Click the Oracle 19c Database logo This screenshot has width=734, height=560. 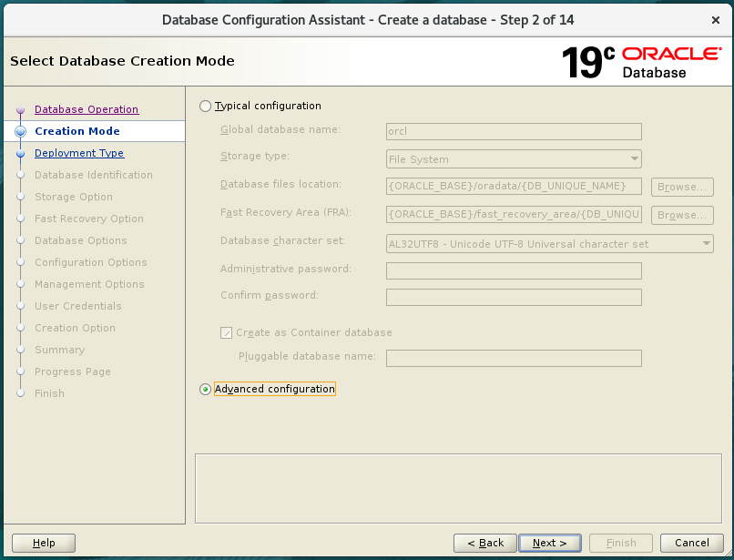(x=641, y=62)
